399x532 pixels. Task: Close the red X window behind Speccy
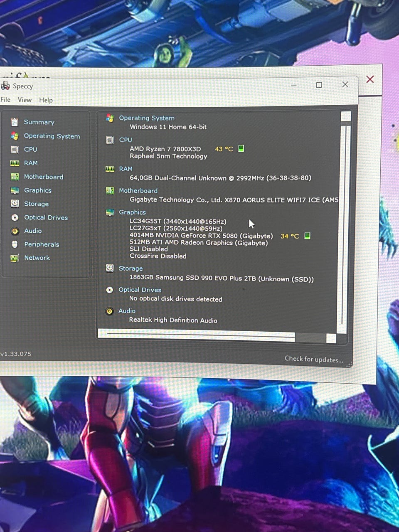(370, 79)
